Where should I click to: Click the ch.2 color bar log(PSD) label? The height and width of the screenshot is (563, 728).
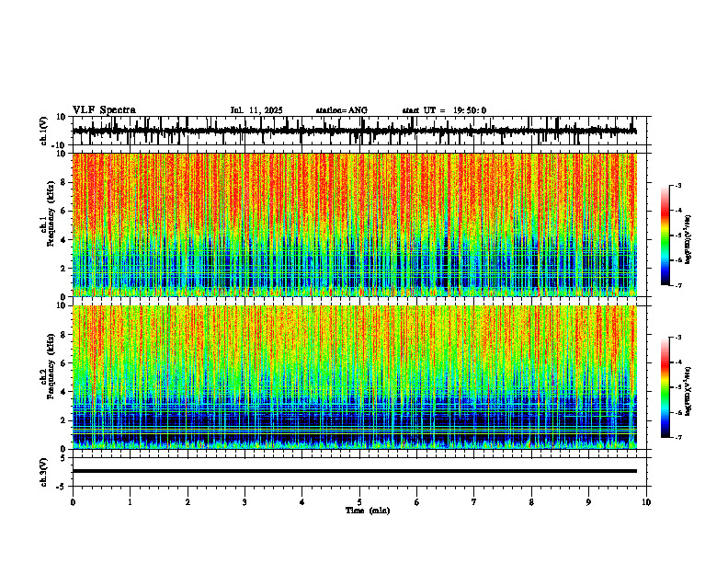(x=688, y=391)
